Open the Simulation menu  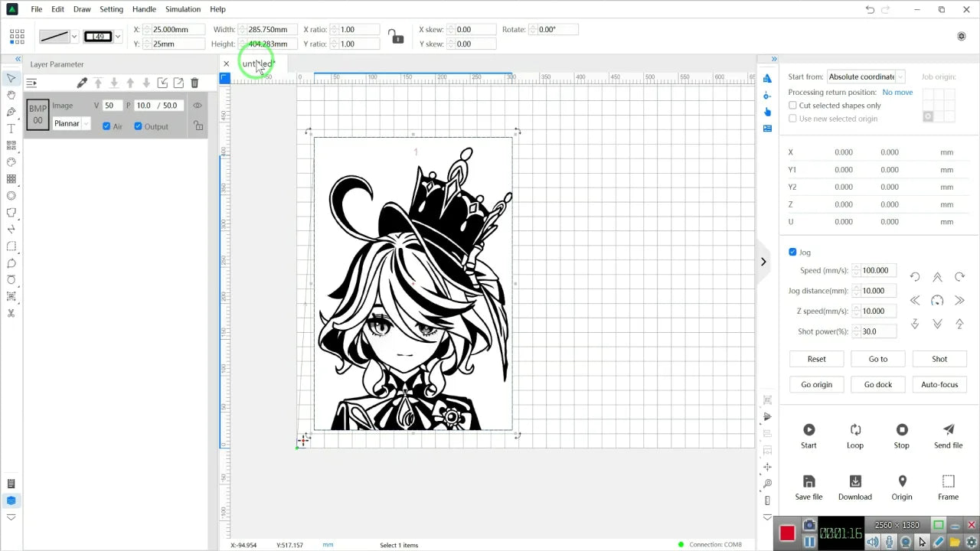[183, 9]
